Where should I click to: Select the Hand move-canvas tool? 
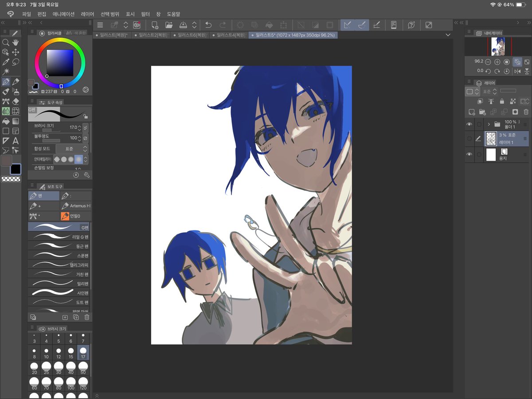tap(16, 43)
